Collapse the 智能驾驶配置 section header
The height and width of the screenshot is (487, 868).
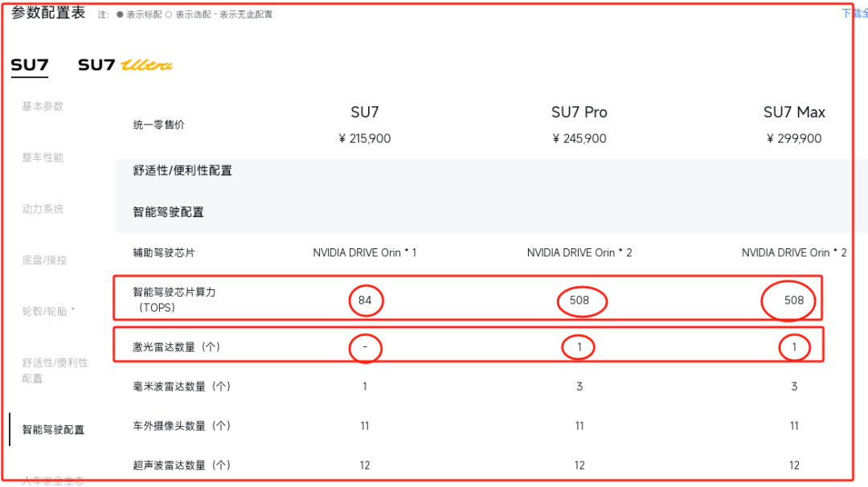[x=168, y=212]
